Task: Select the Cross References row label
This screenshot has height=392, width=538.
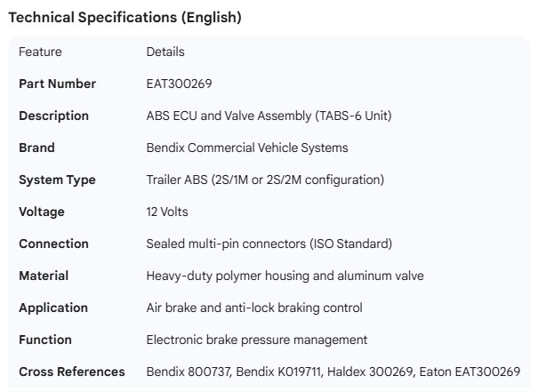Action: (72, 372)
